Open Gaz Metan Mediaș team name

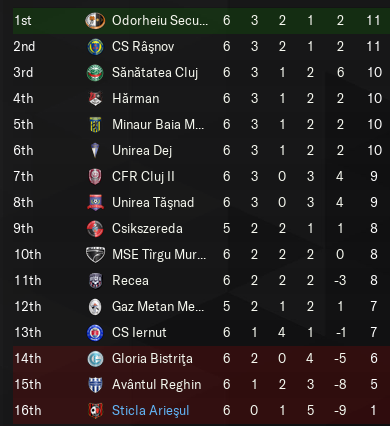pyautogui.click(x=158, y=307)
